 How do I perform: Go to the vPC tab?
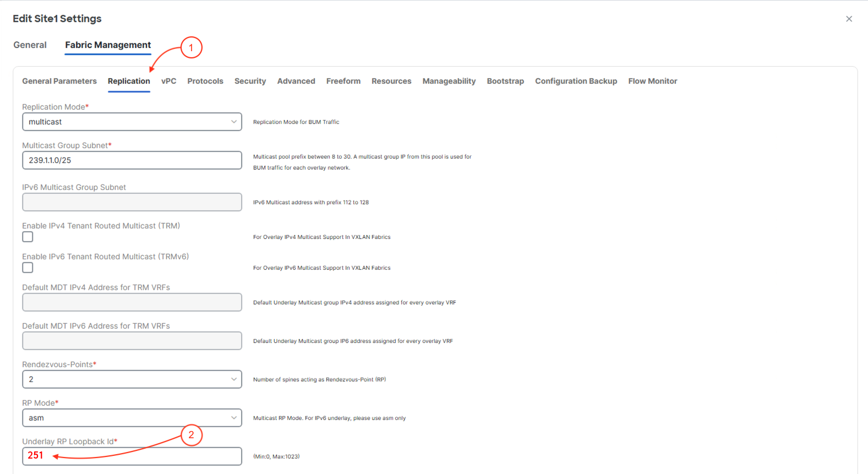click(x=168, y=81)
